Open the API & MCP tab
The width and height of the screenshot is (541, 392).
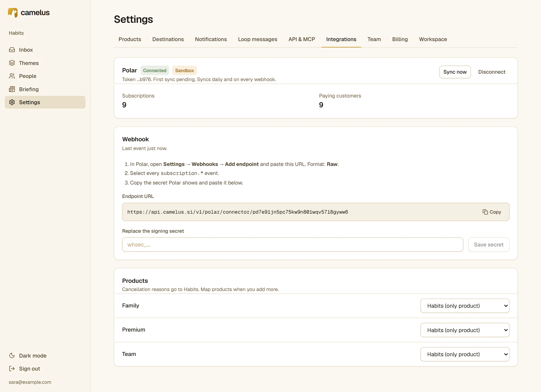coord(302,39)
